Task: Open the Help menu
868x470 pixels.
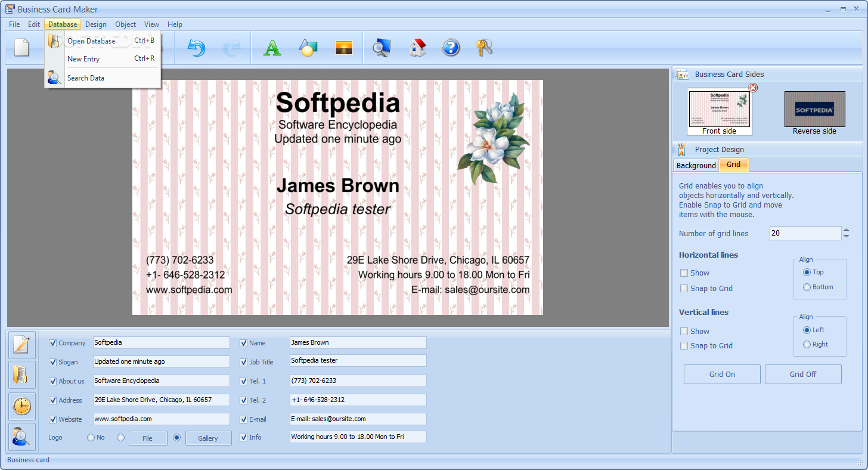Action: (x=175, y=24)
